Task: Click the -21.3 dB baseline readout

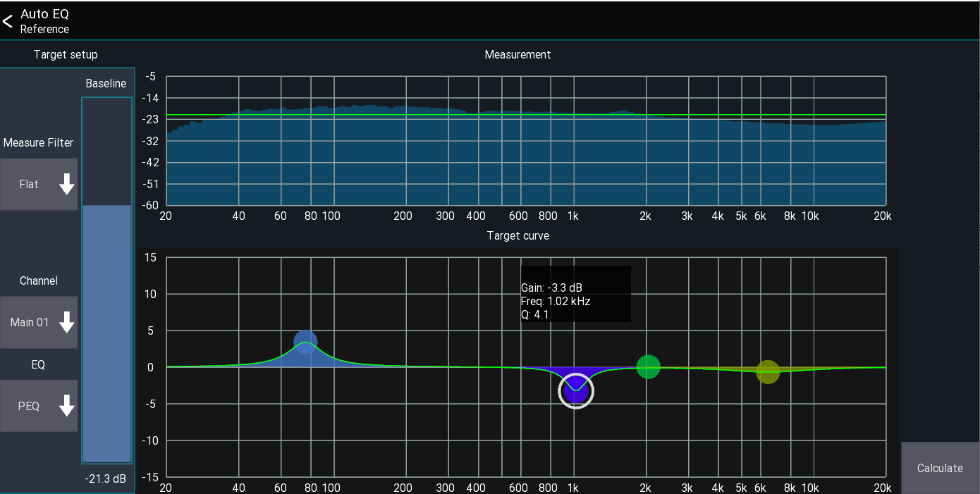Action: pyautogui.click(x=106, y=478)
